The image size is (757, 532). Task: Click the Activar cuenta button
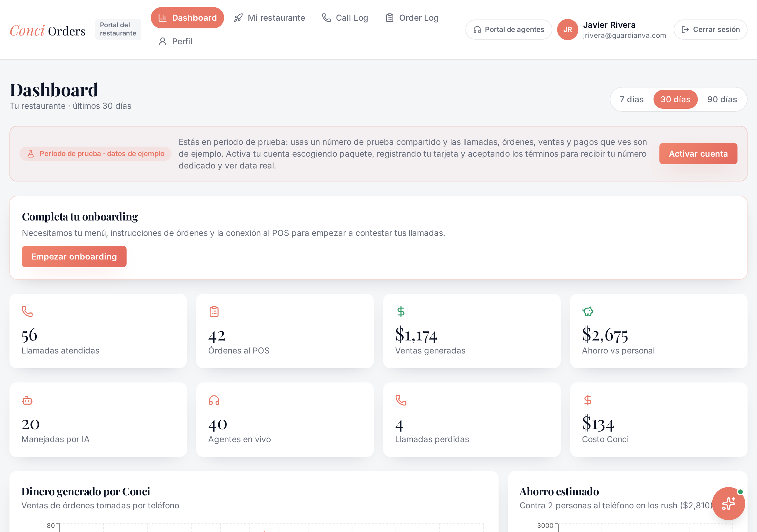coord(698,154)
